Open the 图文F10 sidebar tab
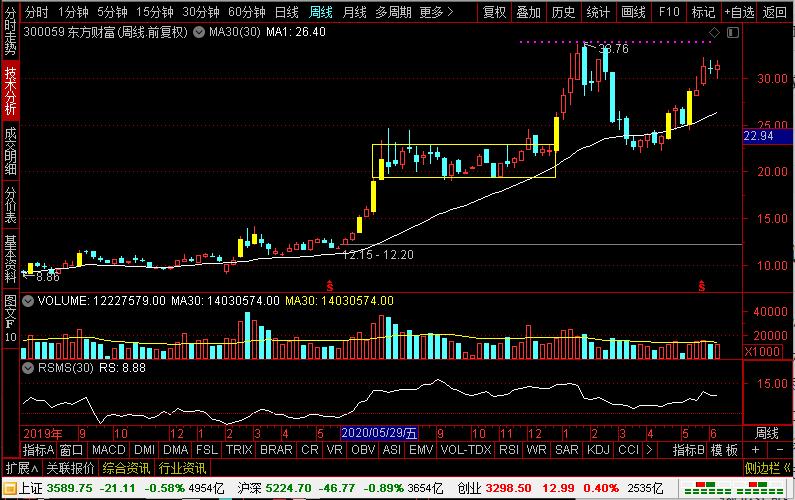 (10, 318)
